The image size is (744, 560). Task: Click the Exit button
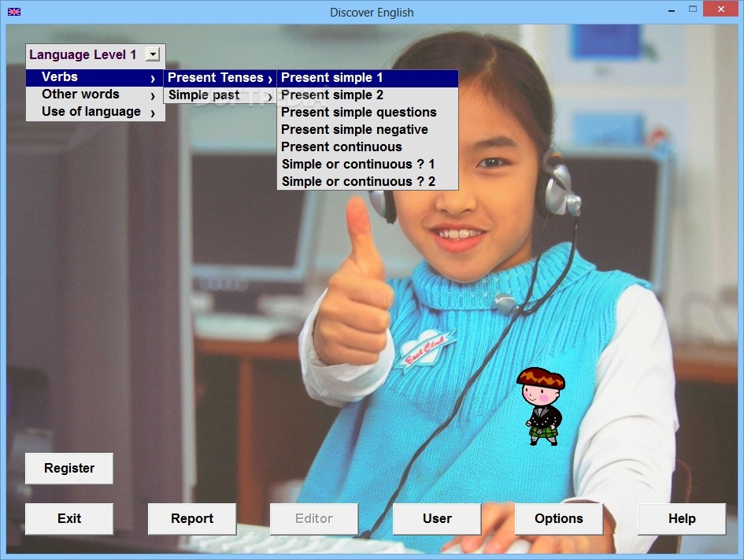[69, 519]
